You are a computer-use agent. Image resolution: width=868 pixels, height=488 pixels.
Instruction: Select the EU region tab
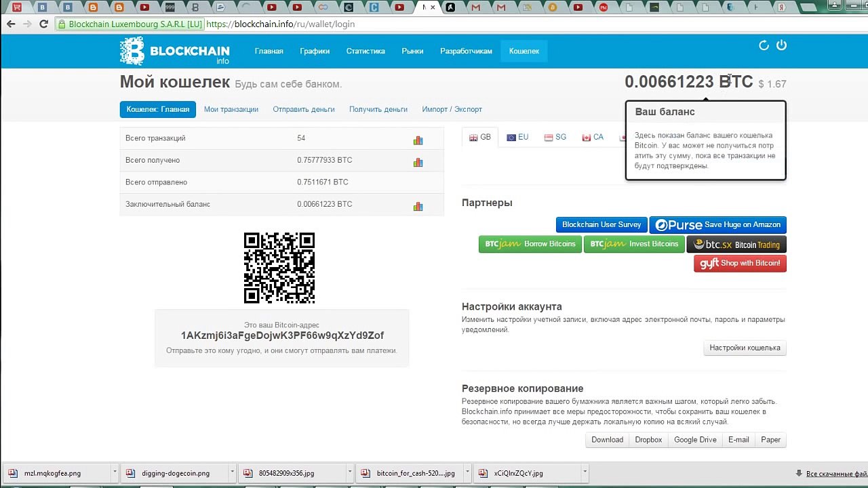tap(517, 137)
